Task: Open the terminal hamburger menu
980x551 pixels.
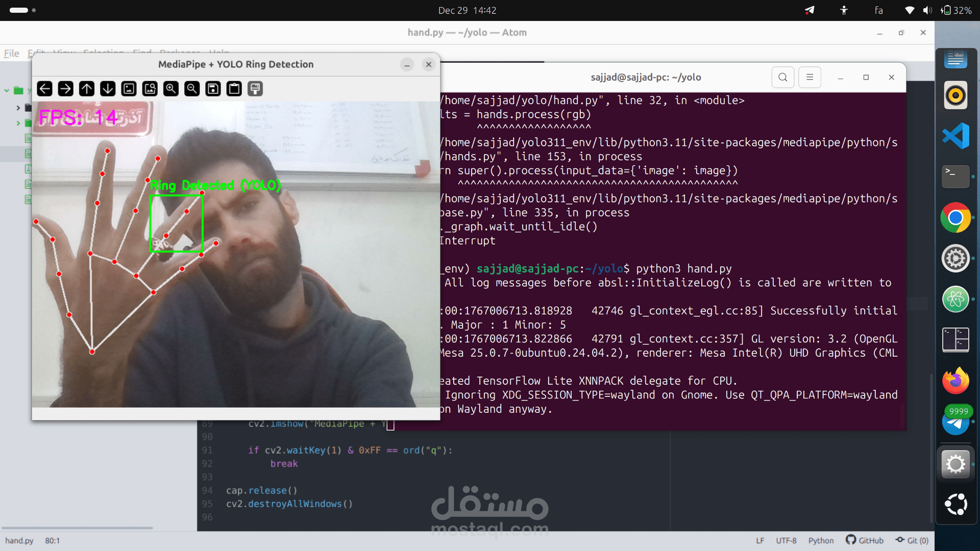Action: 810,78
